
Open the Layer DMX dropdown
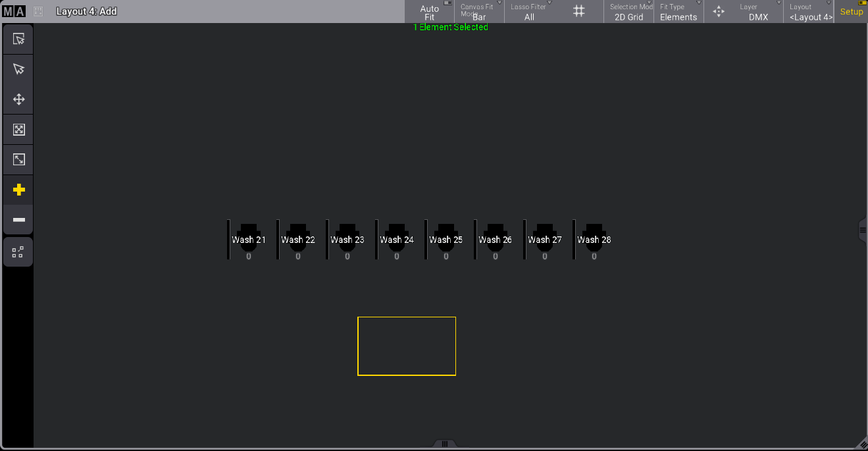click(758, 12)
